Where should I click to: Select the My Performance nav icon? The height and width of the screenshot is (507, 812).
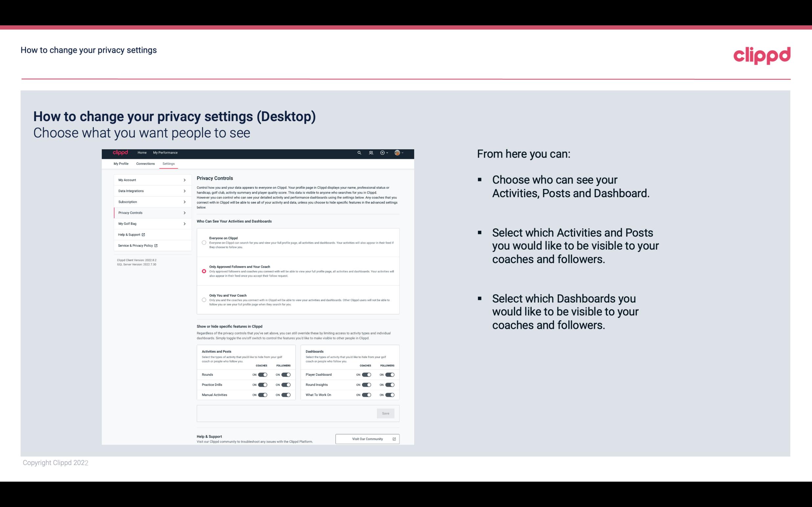pos(166,153)
